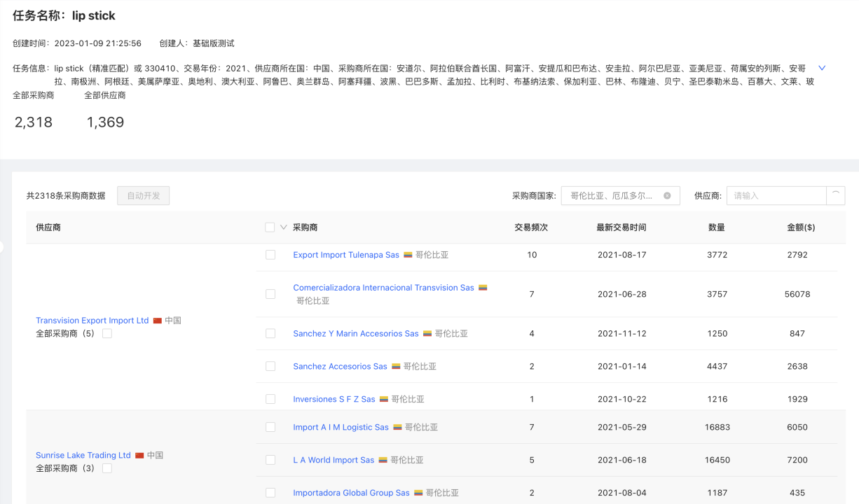Viewport: 859px width, 504px height.
Task: Open the dropdown arrow beside 采购商 header checkbox
Action: pyautogui.click(x=284, y=227)
